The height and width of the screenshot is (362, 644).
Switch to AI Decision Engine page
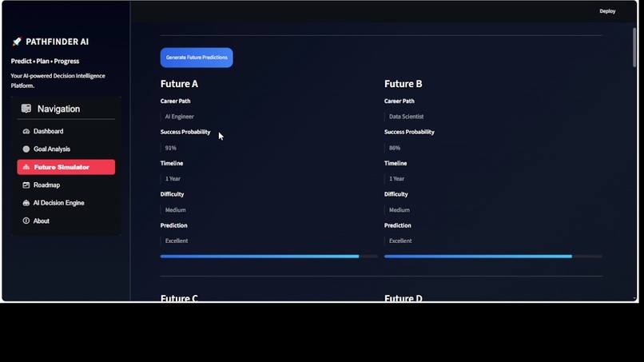66,203
